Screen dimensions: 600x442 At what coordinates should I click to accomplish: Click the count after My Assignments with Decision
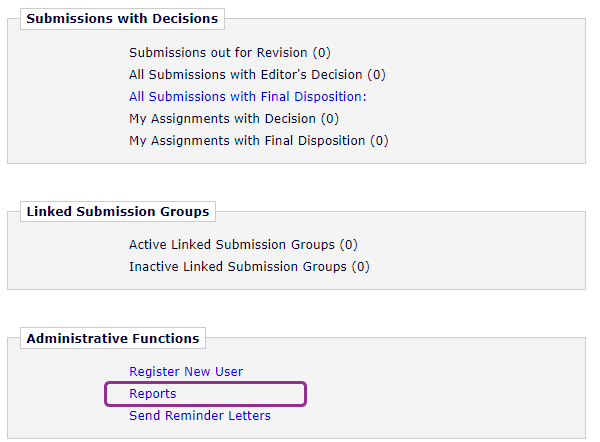329,119
